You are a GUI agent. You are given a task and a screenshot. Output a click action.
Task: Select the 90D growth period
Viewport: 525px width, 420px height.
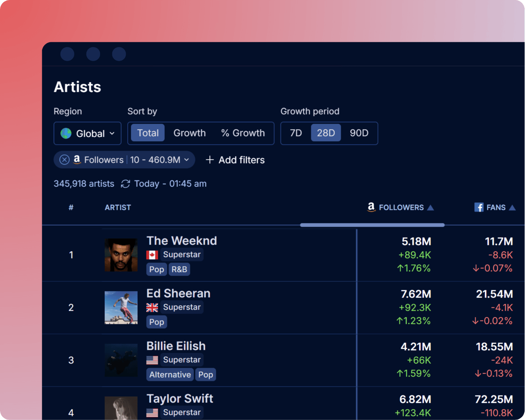click(359, 133)
